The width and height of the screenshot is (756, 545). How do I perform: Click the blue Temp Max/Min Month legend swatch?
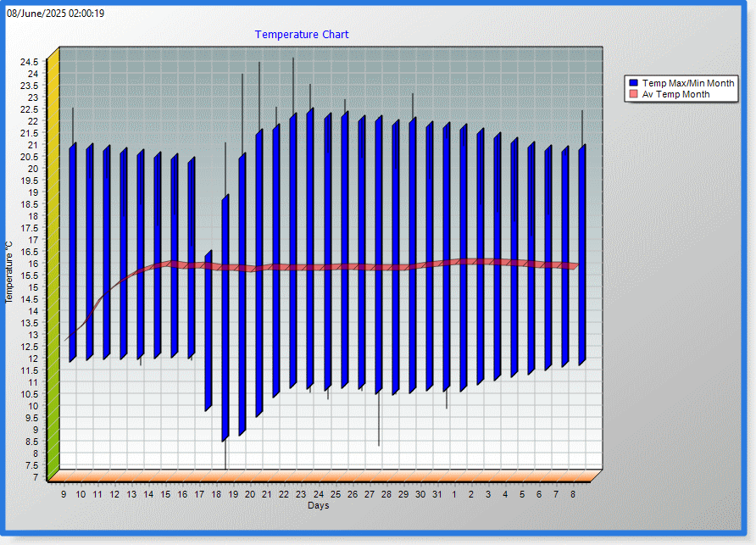click(x=634, y=83)
